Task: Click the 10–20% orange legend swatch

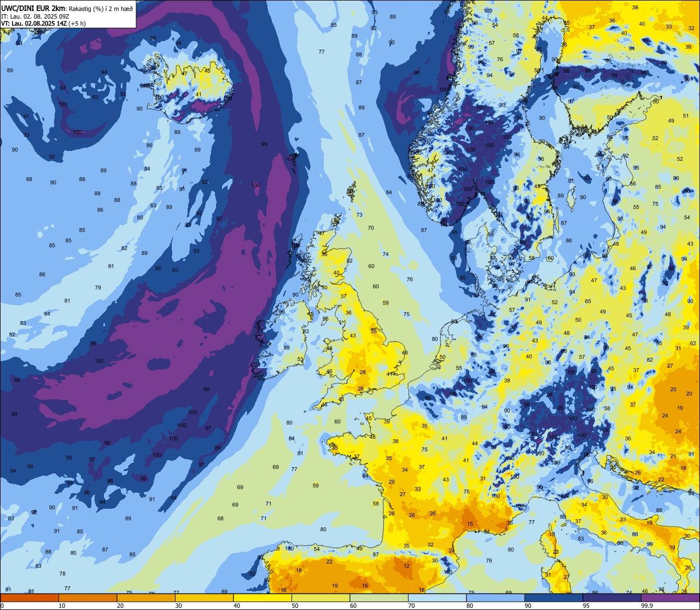Action: pyautogui.click(x=87, y=597)
